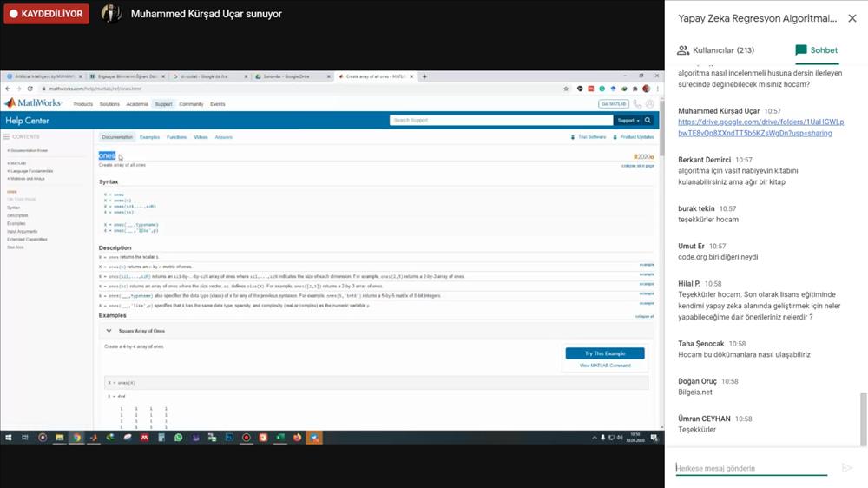Open the Chrome three-dot menu

[x=658, y=89]
